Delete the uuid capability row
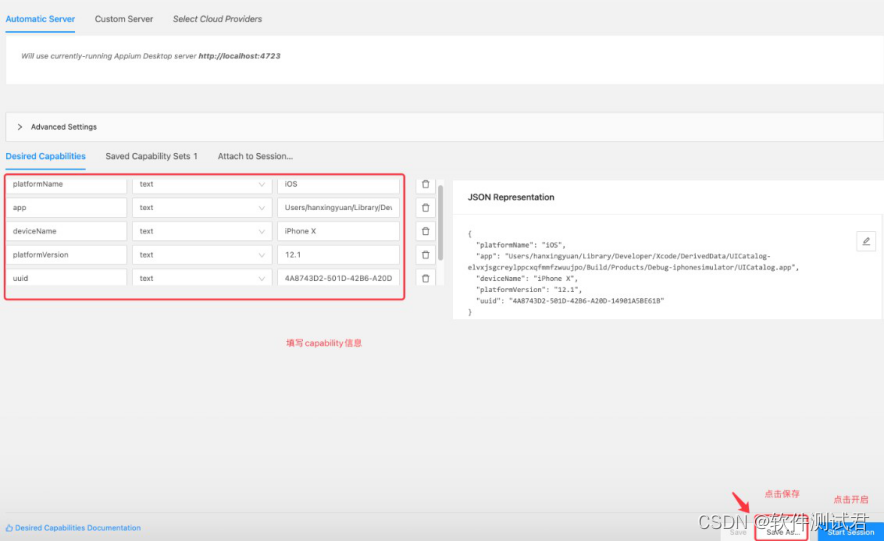Image resolution: width=885 pixels, height=541 pixels. [x=426, y=278]
